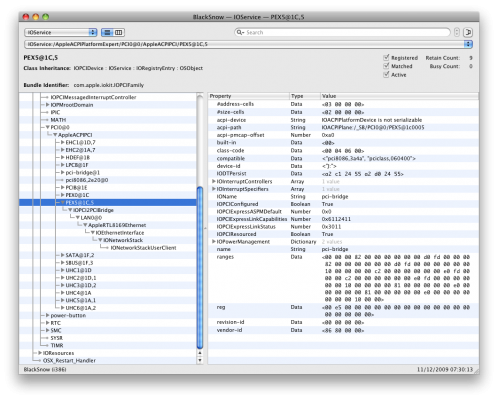Click the stepper beside the search field
Viewport: 498px width, 400px height.
tap(457, 32)
